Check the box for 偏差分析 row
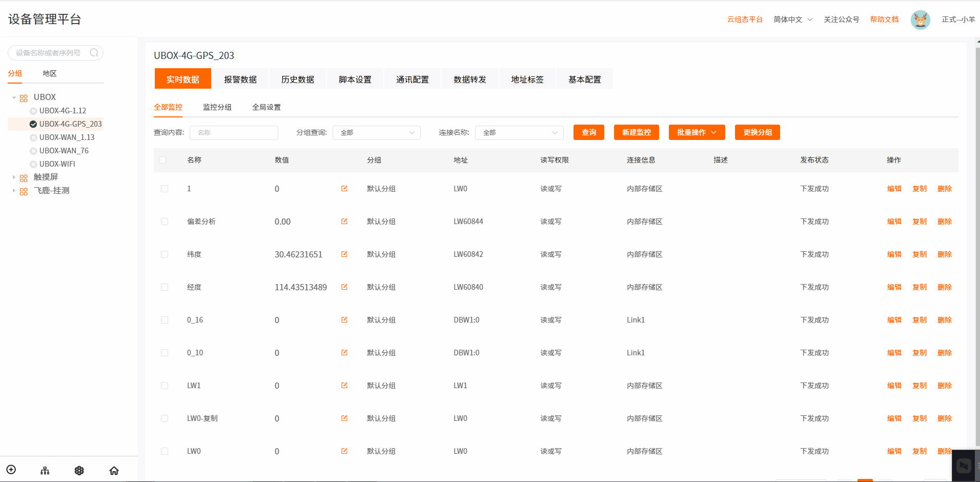 [x=165, y=222]
